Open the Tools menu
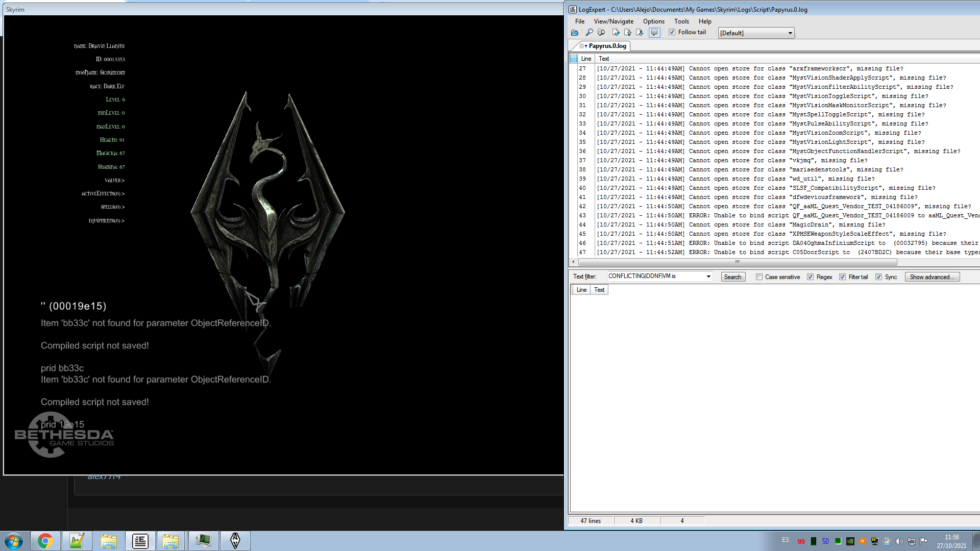Viewport: 980px width, 551px height. click(681, 21)
